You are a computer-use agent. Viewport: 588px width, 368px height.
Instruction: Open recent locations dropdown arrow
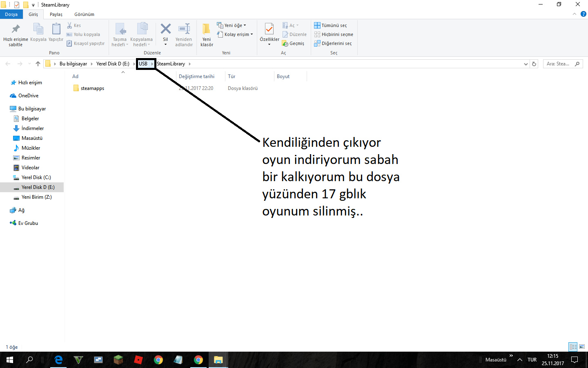(29, 64)
